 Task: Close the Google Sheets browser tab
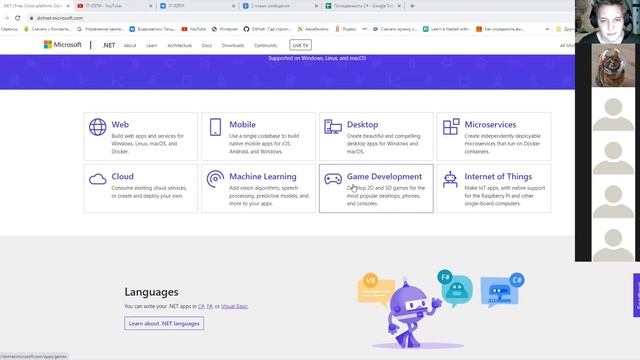pyautogui.click(x=399, y=6)
